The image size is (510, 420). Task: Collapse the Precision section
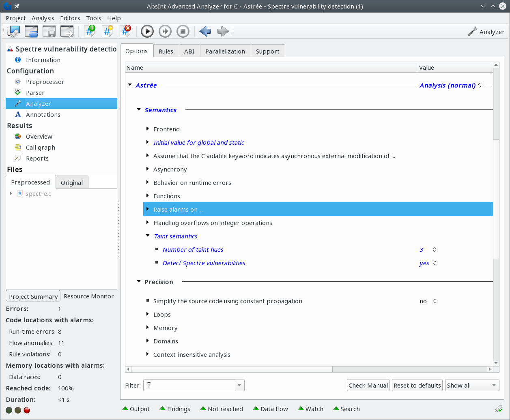click(x=139, y=282)
